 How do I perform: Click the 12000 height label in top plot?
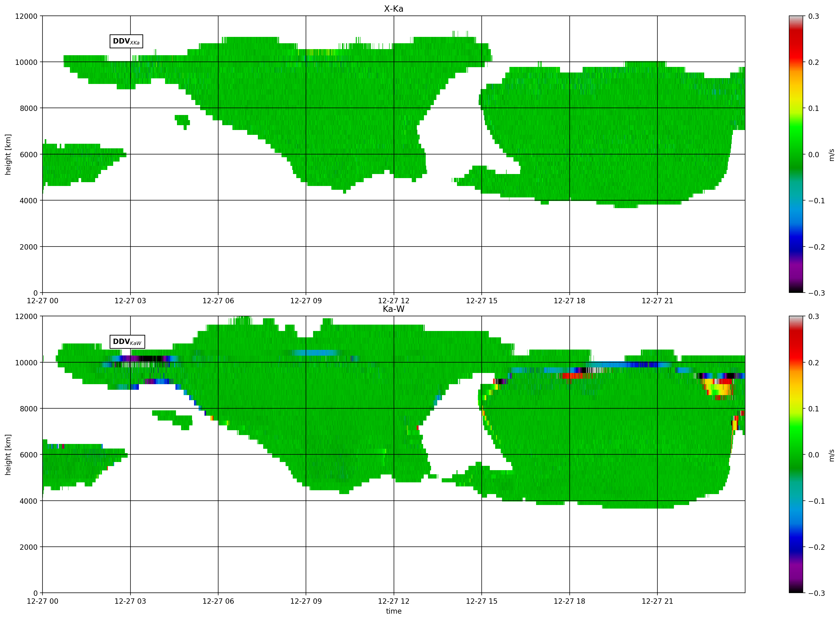(x=26, y=16)
